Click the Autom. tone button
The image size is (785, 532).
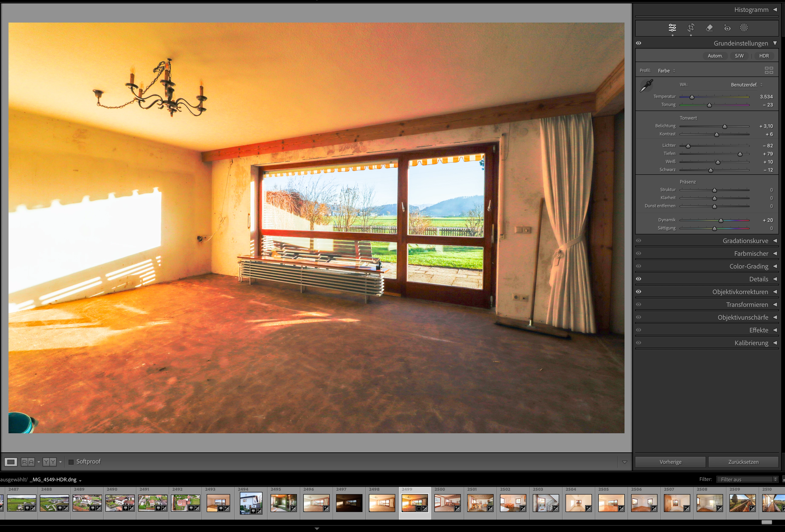715,56
